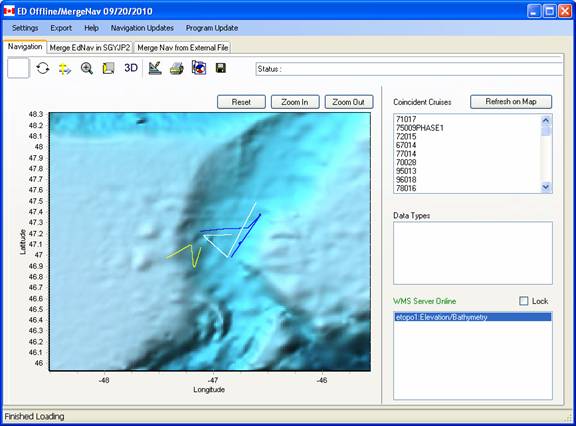Image resolution: width=576 pixels, height=426 pixels.
Task: Open the 3D view toolbar button
Action: tap(131, 68)
